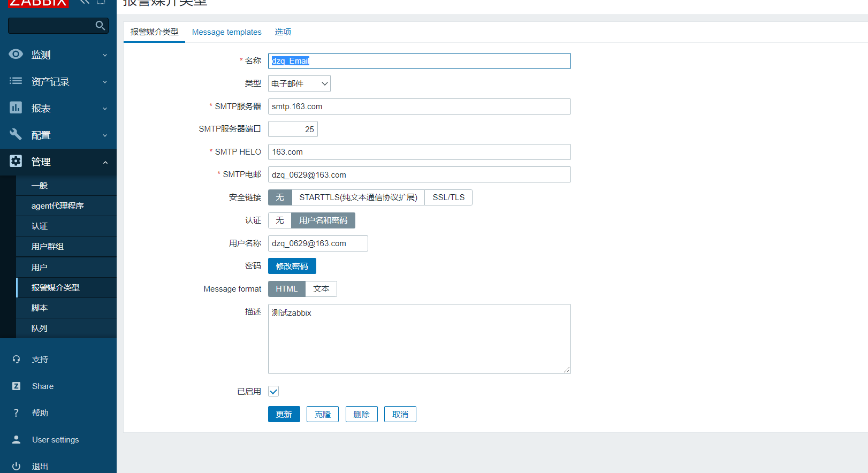Uncheck the 已启用 checkbox
Viewport: 868px width, 473px height.
273,391
